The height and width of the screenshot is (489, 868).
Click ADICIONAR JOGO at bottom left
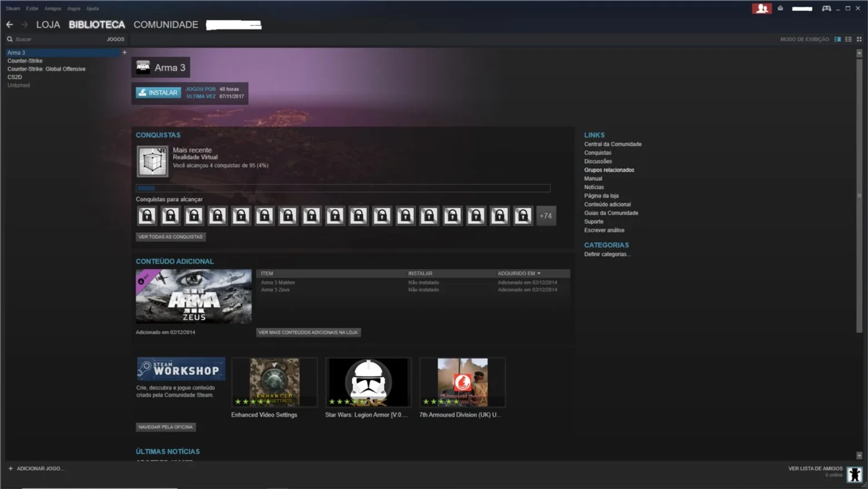40,468
